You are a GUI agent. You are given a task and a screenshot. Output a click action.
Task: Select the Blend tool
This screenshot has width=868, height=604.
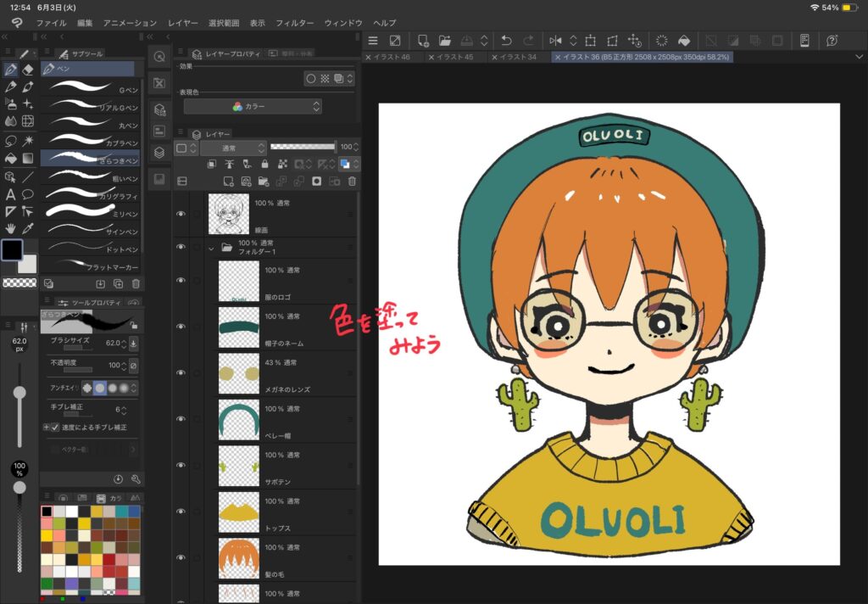[x=10, y=120]
